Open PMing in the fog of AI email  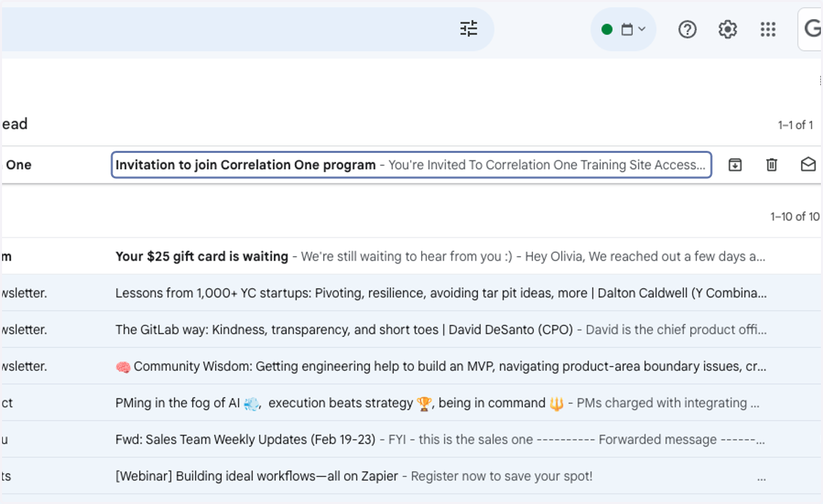(411, 403)
